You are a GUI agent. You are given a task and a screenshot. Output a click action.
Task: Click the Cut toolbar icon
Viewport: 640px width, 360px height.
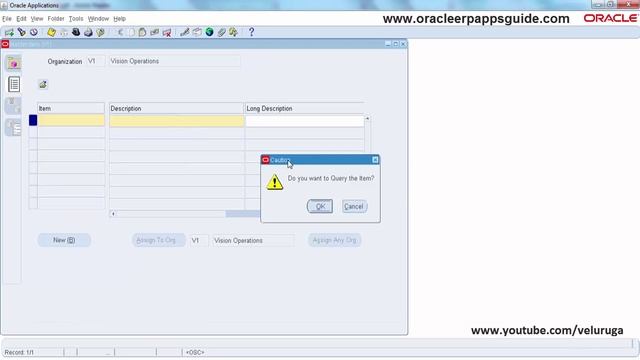pos(120,32)
